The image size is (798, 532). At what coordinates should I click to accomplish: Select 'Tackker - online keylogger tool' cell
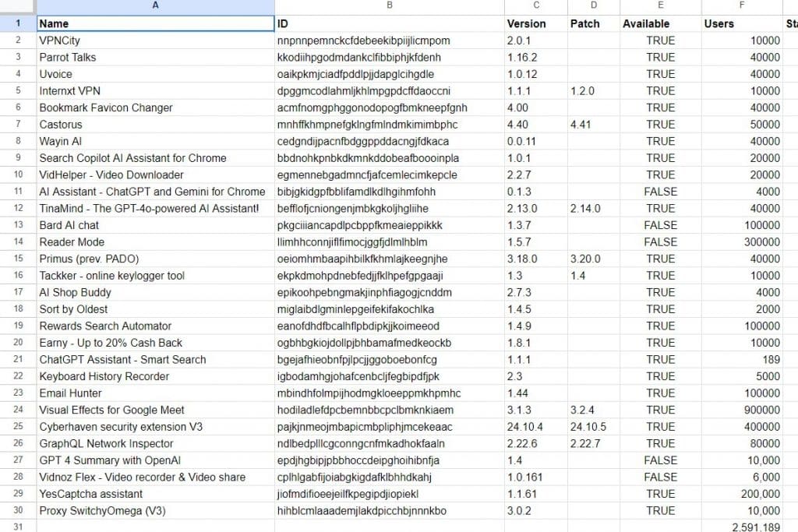(155, 275)
